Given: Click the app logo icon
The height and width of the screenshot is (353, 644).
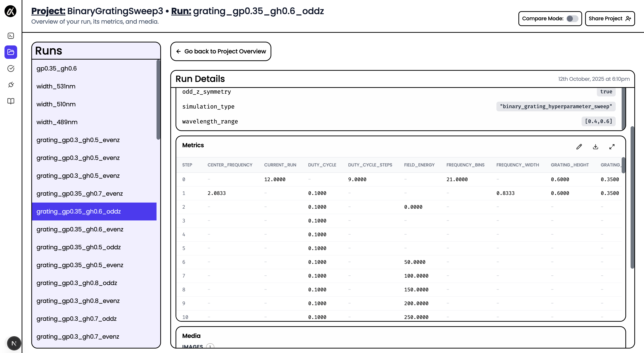Looking at the screenshot, I should pyautogui.click(x=10, y=11).
